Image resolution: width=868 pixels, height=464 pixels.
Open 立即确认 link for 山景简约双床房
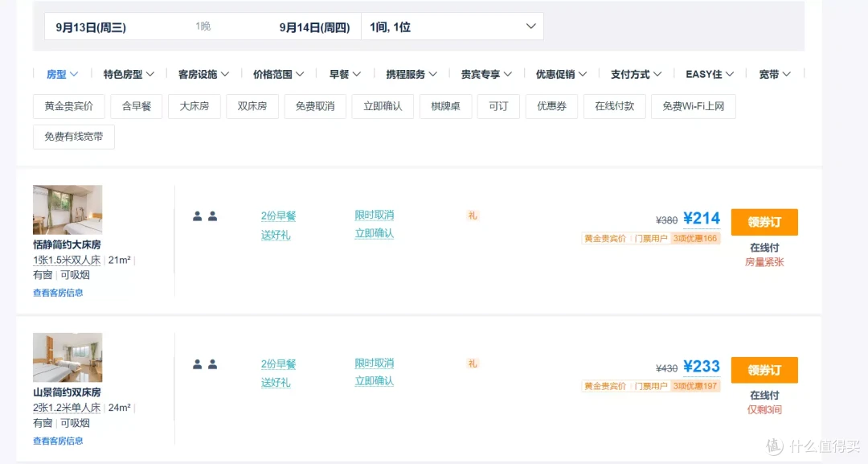click(x=375, y=381)
